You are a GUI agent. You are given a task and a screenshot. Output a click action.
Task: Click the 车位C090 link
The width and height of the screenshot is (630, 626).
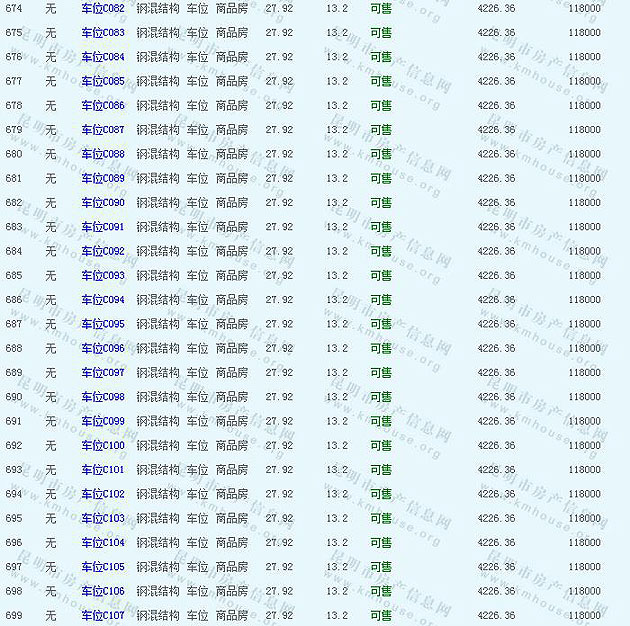(103, 203)
